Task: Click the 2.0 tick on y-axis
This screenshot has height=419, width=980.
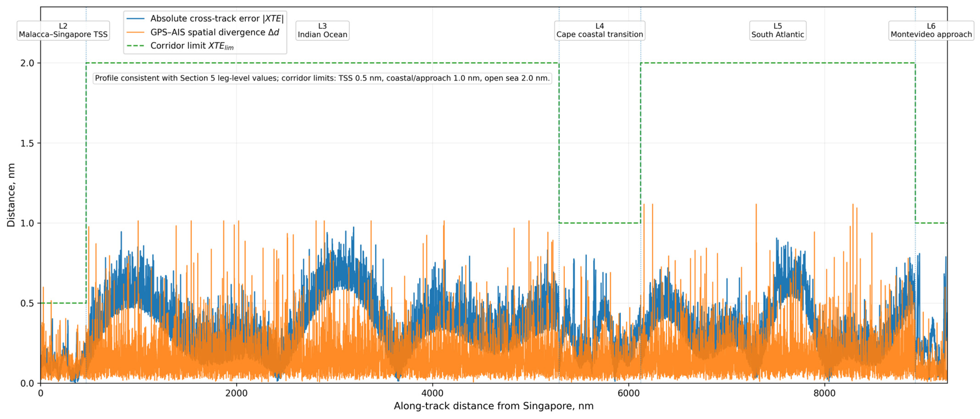Action: [27, 63]
